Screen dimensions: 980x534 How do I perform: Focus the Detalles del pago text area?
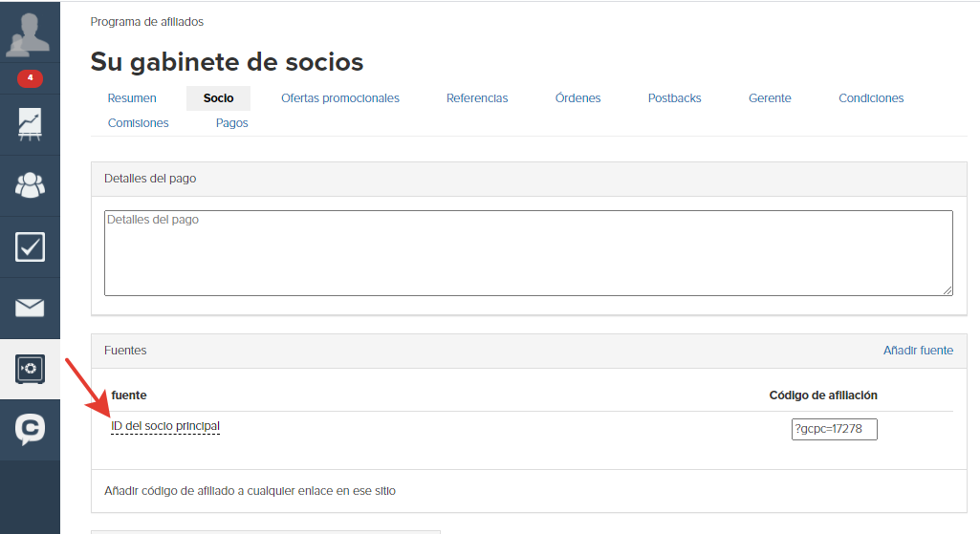[x=528, y=253]
